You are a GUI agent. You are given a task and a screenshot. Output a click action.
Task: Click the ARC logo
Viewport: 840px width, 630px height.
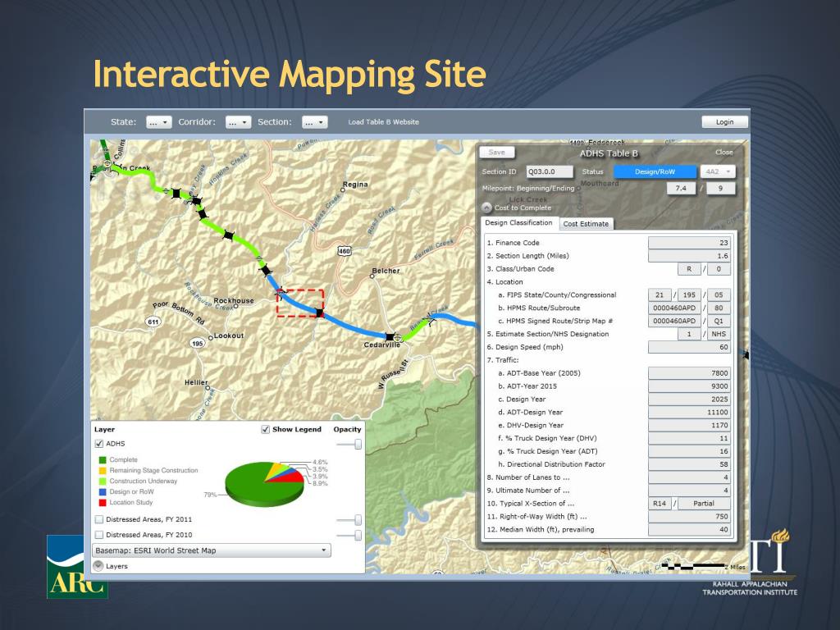pyautogui.click(x=77, y=567)
